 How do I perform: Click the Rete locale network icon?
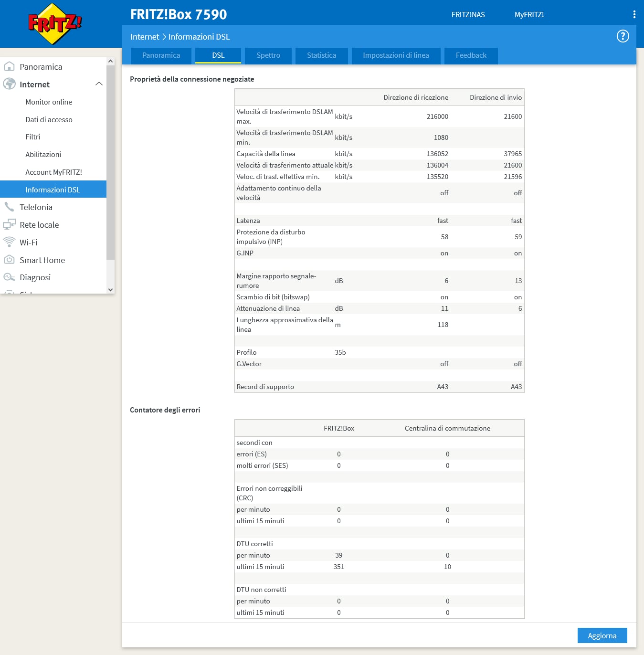9,225
